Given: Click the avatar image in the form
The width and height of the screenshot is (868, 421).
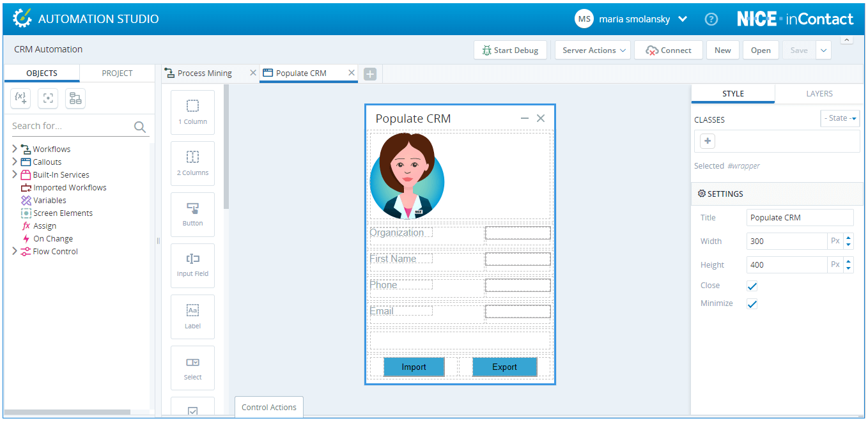Looking at the screenshot, I should point(407,176).
